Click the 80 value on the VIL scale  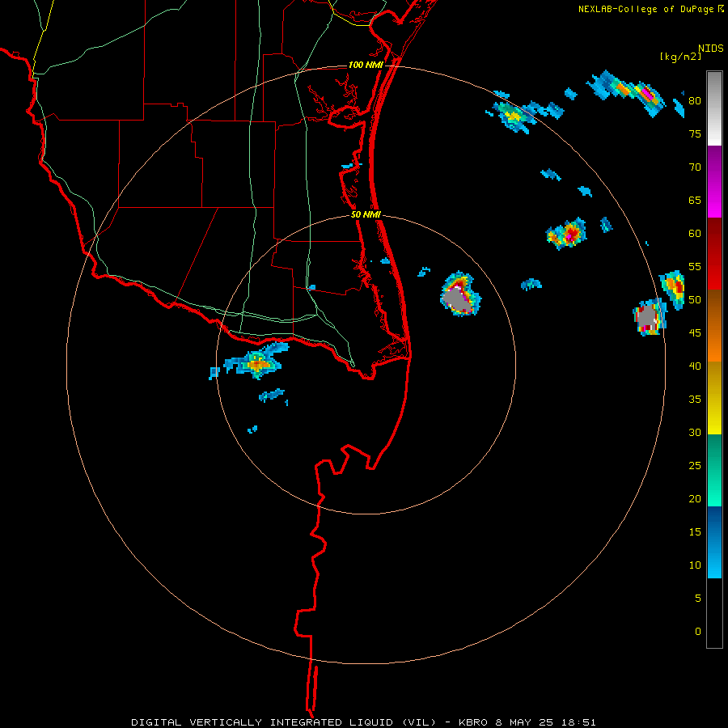pos(695,101)
